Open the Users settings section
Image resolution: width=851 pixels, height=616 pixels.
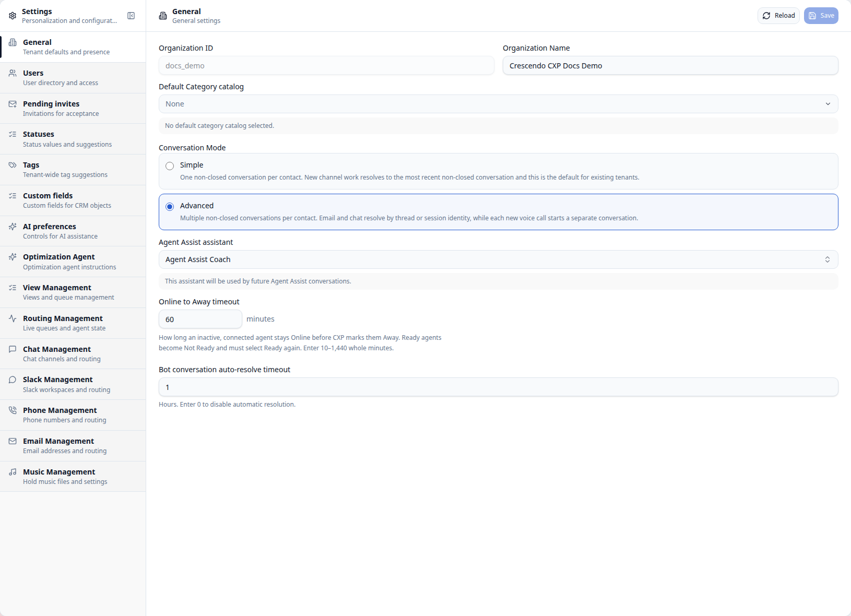pos(73,78)
